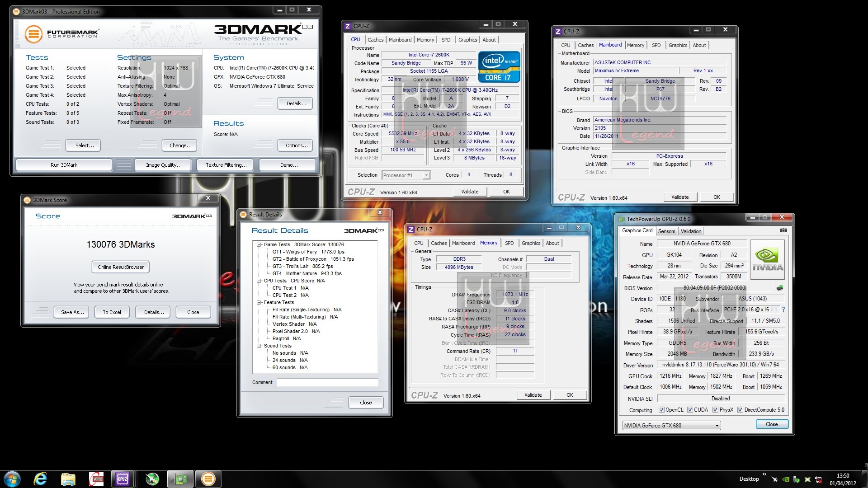Open the Windows Start menu orb
Viewport: 868px width, 488px height.
click(x=12, y=479)
